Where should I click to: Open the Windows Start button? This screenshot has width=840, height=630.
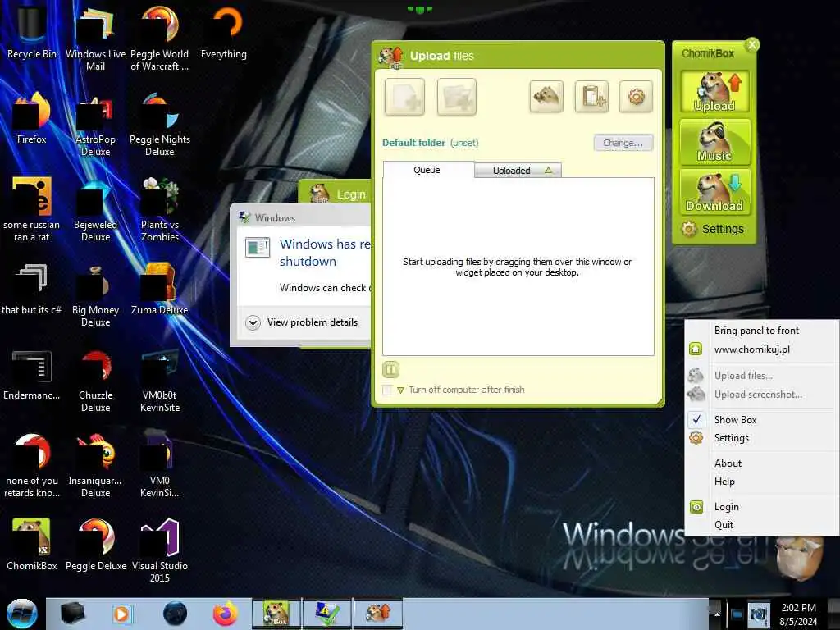point(22,614)
